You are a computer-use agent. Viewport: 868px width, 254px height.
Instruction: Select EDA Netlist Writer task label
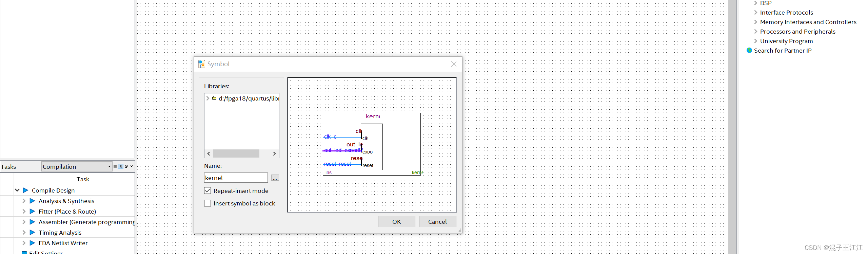[x=63, y=243]
